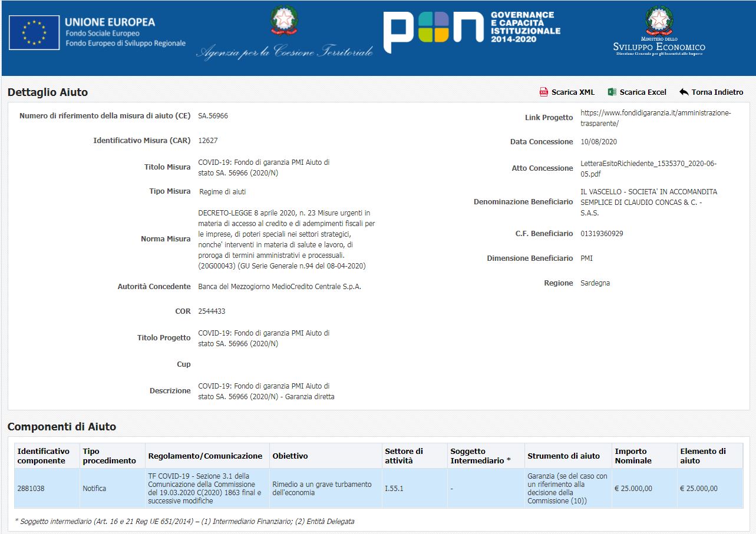756x534 pixels.
Task: Click the Identificativo componente column header
Action: pyautogui.click(x=47, y=456)
